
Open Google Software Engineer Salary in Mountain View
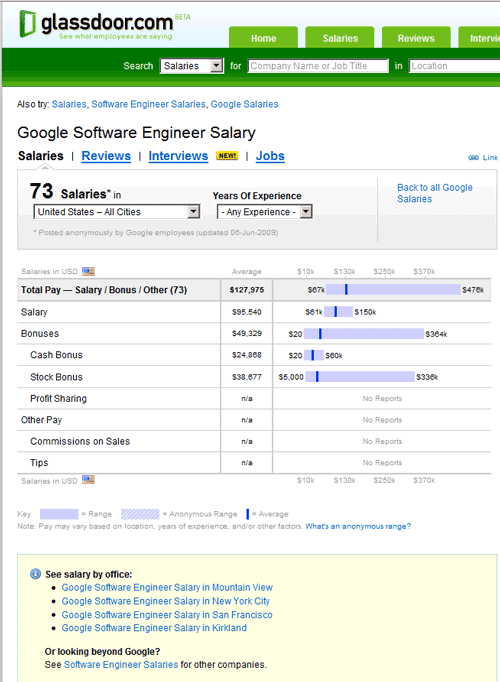(167, 587)
